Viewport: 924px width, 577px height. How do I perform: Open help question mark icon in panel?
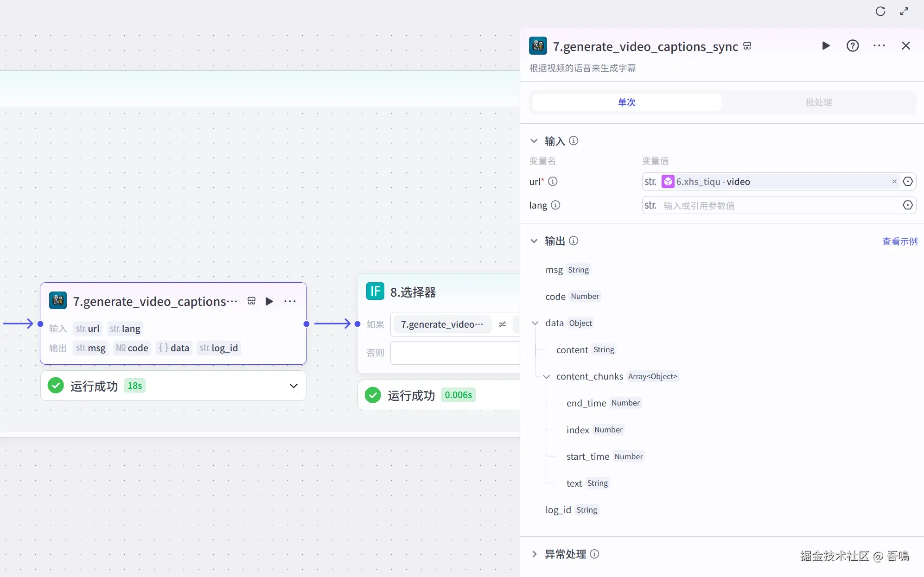coord(853,45)
